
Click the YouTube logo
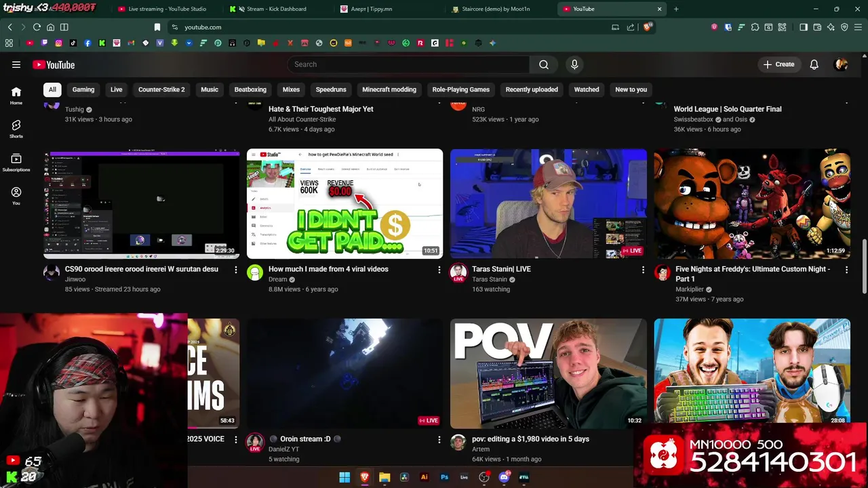(x=54, y=64)
